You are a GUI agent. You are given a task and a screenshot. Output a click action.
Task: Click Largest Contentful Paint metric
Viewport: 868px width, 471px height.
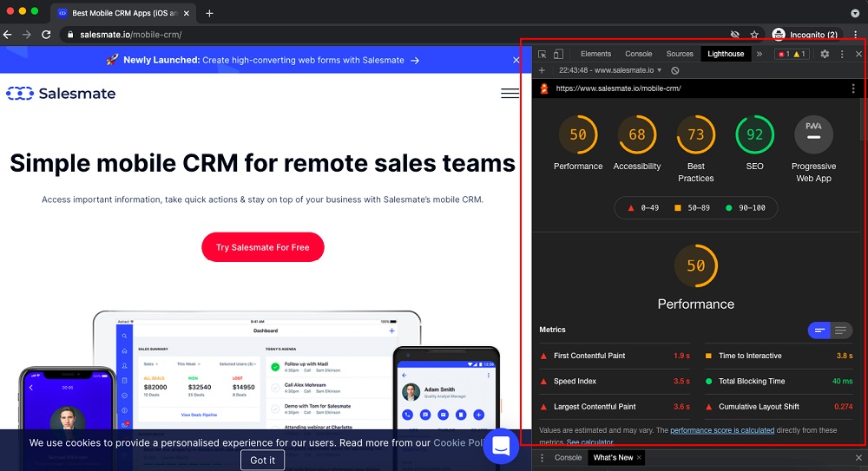click(x=615, y=407)
